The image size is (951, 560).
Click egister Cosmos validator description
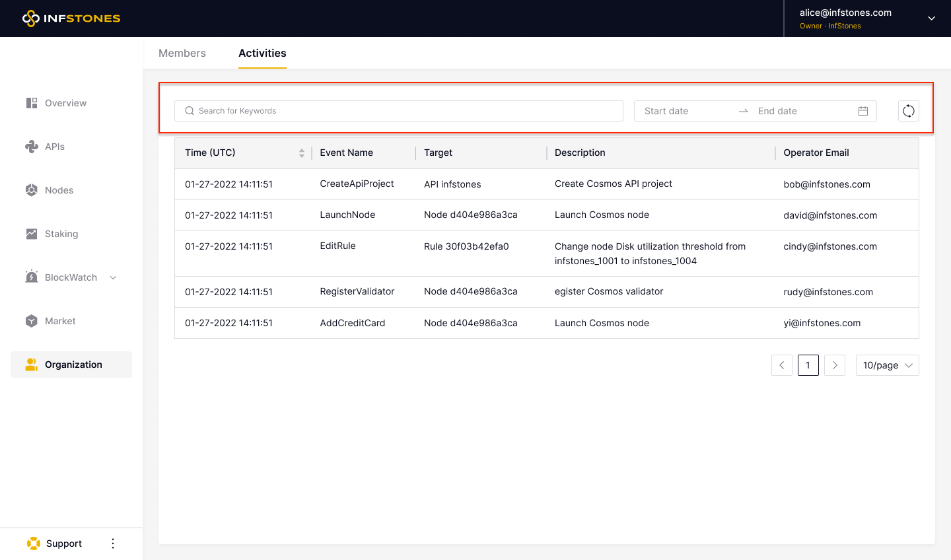click(609, 291)
